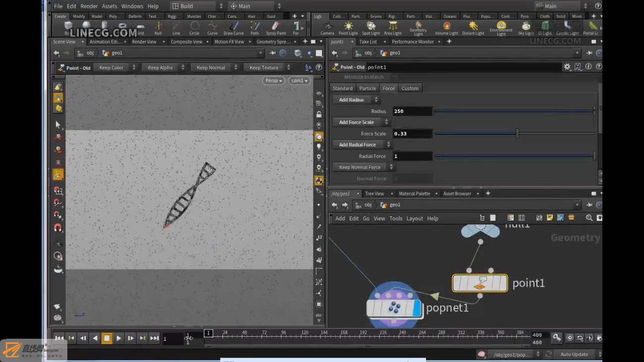Select the Path shelf tool
The height and width of the screenshot is (362, 644).
point(255,28)
